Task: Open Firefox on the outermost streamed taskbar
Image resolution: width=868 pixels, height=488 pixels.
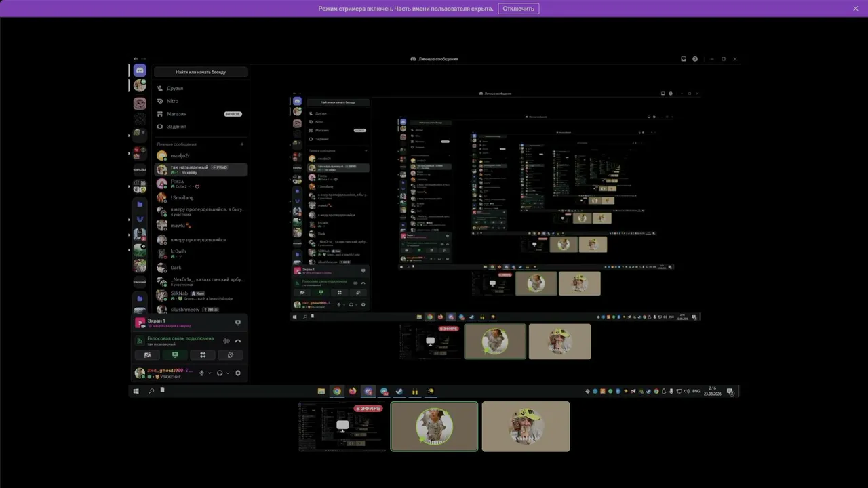Action: [353, 391]
